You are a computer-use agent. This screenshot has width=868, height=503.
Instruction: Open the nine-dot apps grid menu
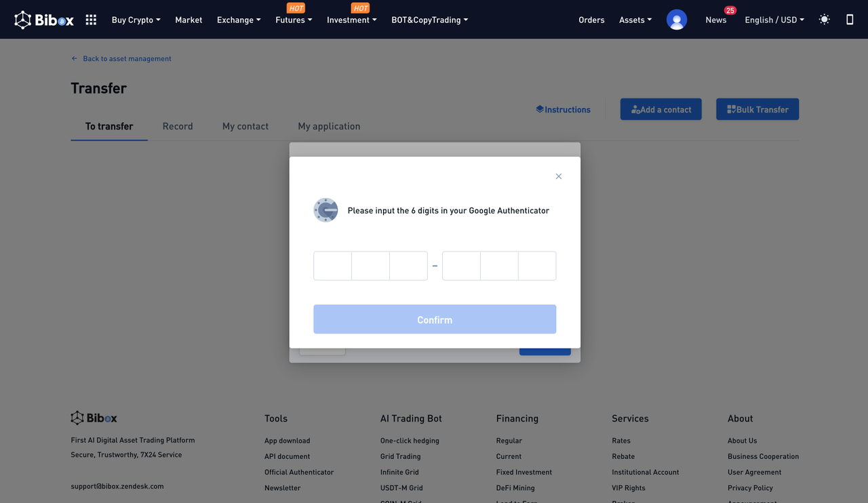click(x=91, y=20)
